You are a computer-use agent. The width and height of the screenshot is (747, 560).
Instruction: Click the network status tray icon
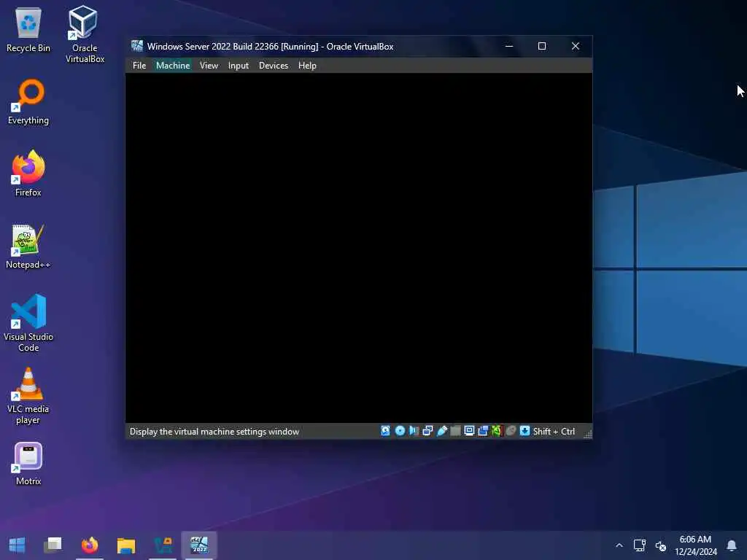pos(639,545)
